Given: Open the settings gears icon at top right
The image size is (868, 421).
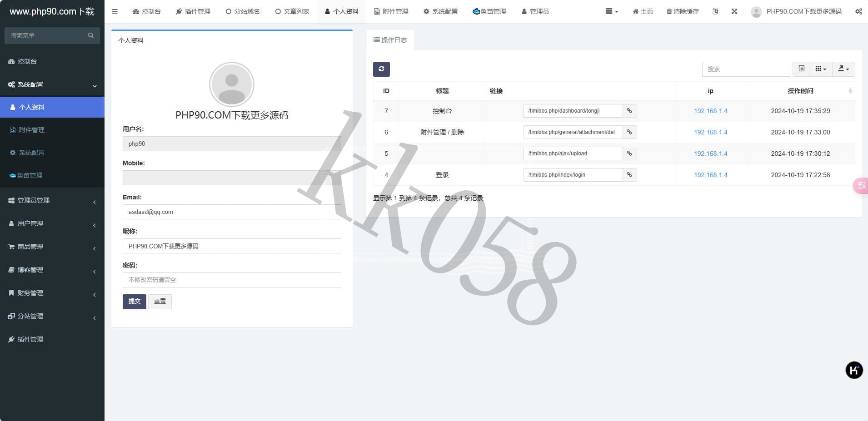Looking at the screenshot, I should pos(858,11).
